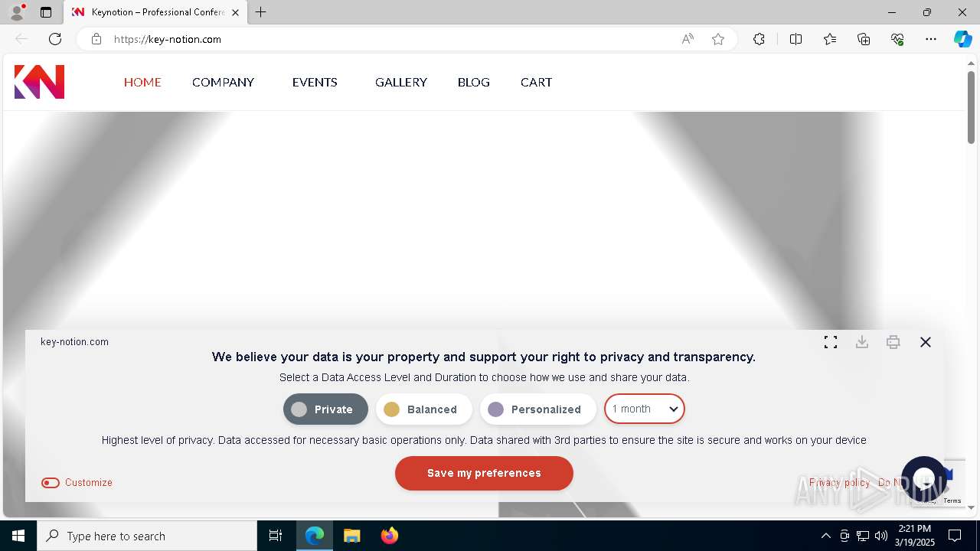Image resolution: width=980 pixels, height=551 pixels.
Task: Expand consent banner to fullscreen
Action: pos(831,342)
